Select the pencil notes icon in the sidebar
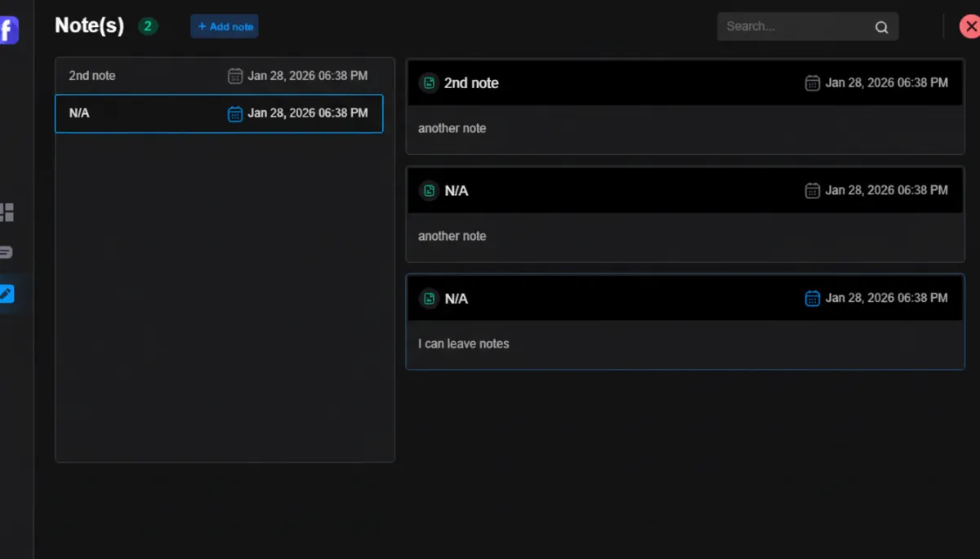This screenshot has height=559, width=980. (x=7, y=294)
